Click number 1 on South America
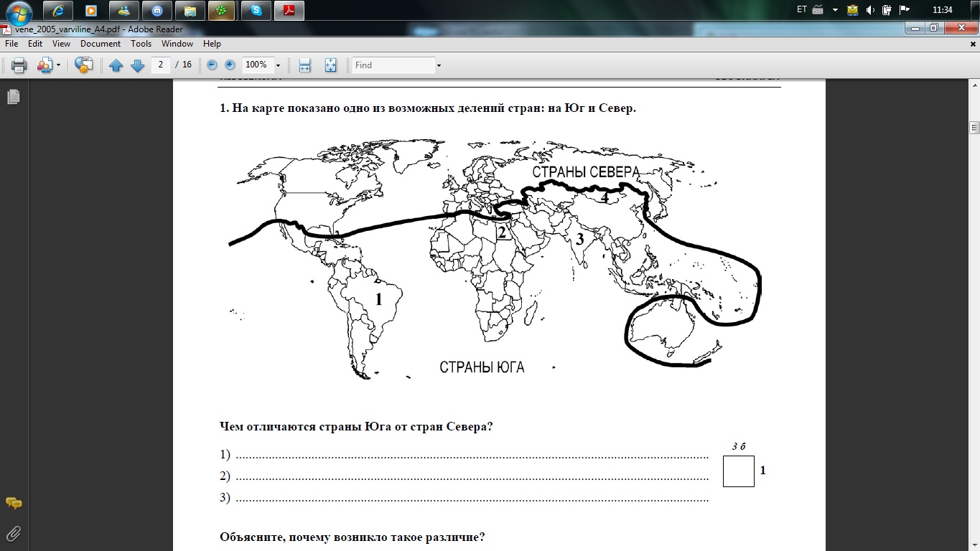Viewport: 980px width, 551px height. [379, 299]
